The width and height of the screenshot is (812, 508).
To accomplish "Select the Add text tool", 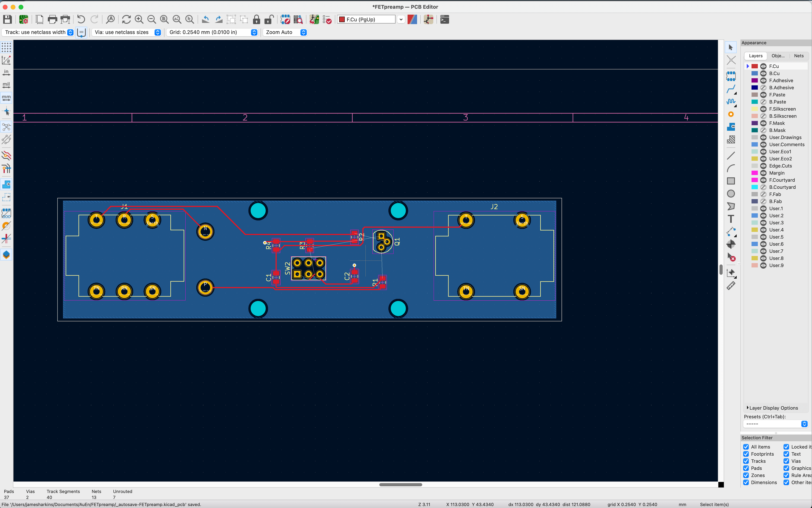I will [731, 219].
